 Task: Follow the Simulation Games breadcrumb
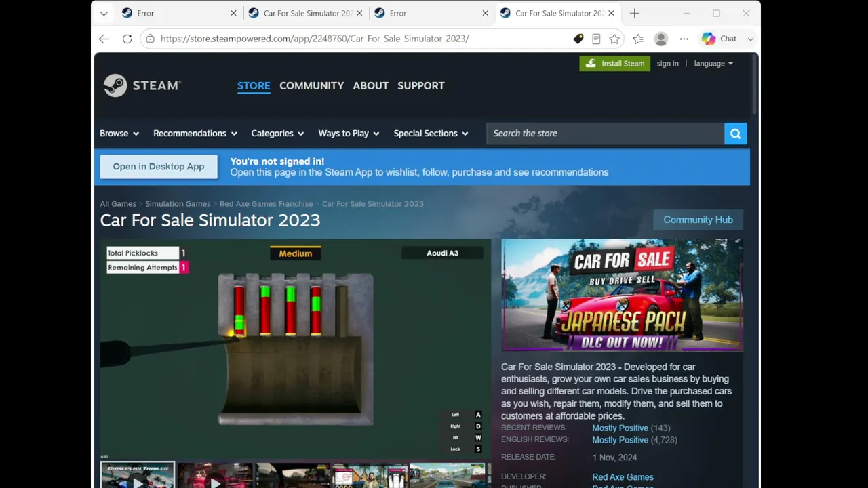[x=178, y=204]
